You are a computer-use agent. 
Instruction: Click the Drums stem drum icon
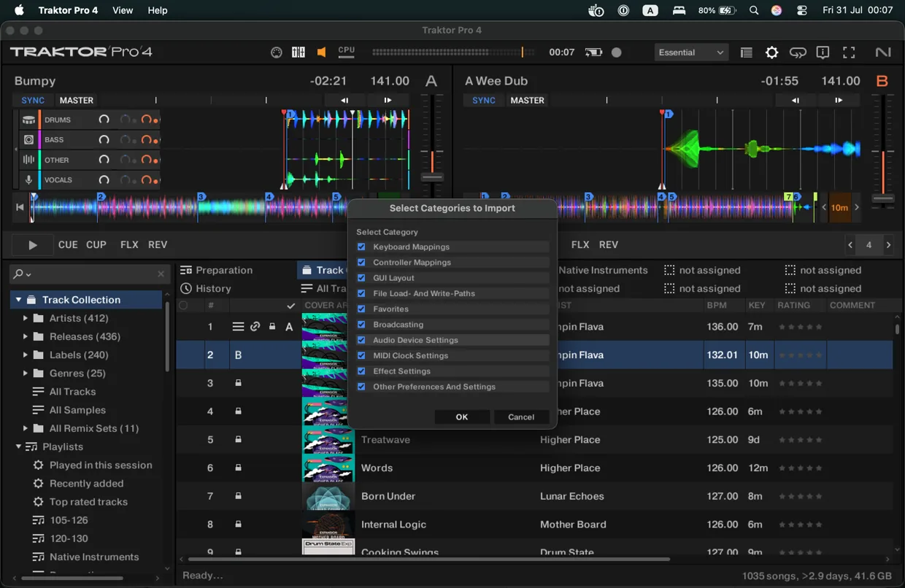[28, 120]
